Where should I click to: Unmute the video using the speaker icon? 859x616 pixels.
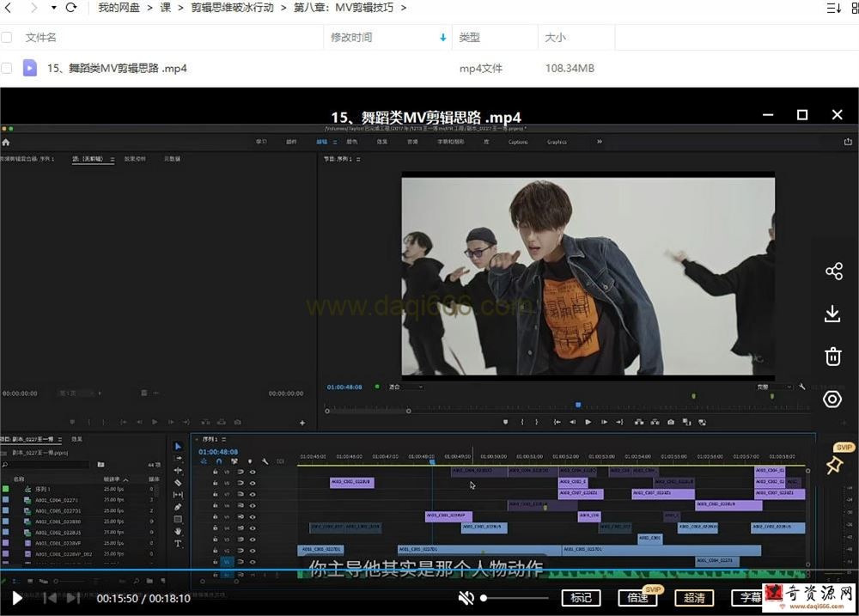click(466, 598)
